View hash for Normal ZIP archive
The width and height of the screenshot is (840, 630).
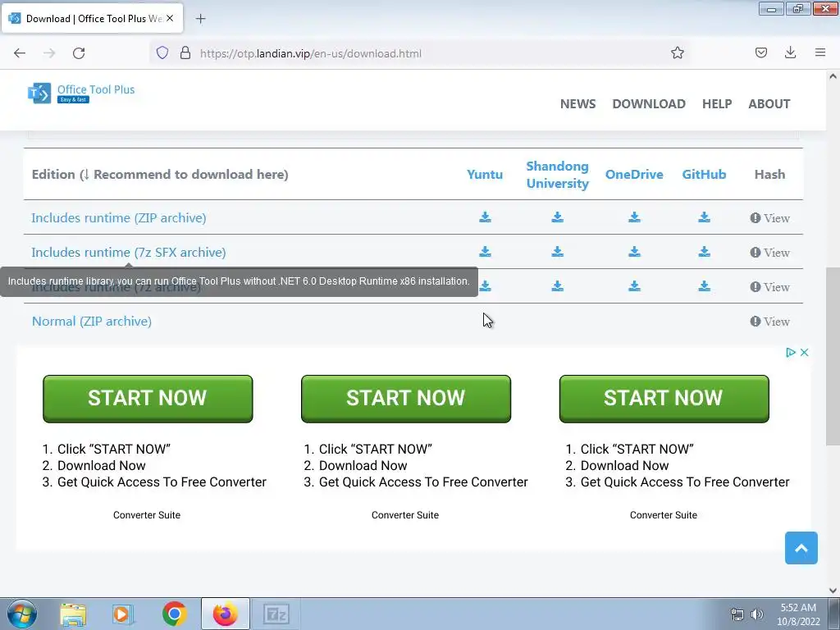point(769,322)
